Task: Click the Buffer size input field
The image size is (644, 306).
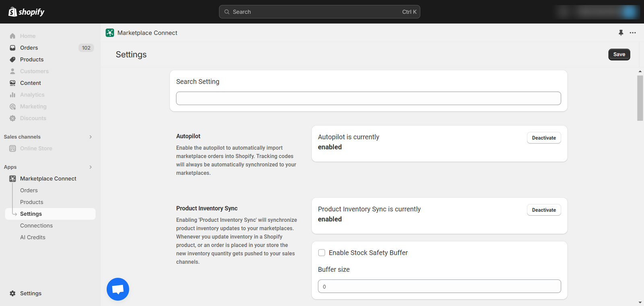Action: (439, 286)
